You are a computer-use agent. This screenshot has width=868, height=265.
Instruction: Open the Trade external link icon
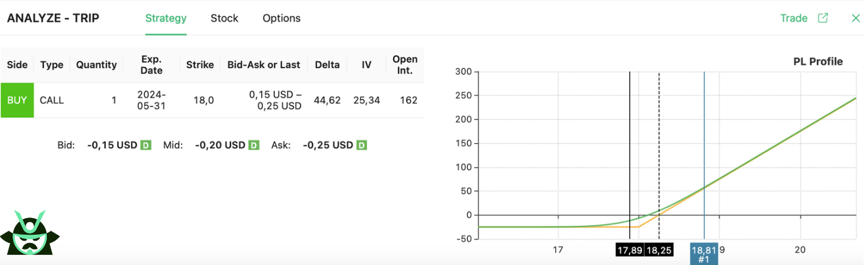[x=823, y=18]
